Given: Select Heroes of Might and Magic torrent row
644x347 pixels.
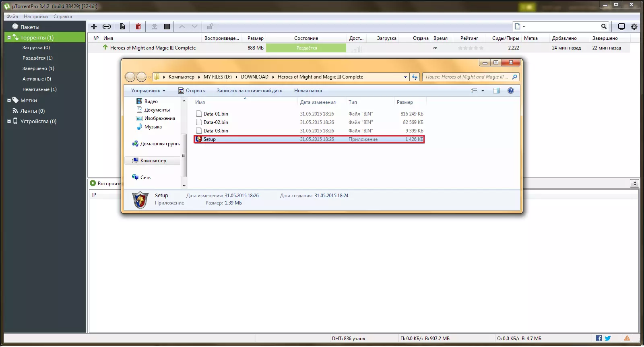Looking at the screenshot, I should pyautogui.click(x=359, y=48).
